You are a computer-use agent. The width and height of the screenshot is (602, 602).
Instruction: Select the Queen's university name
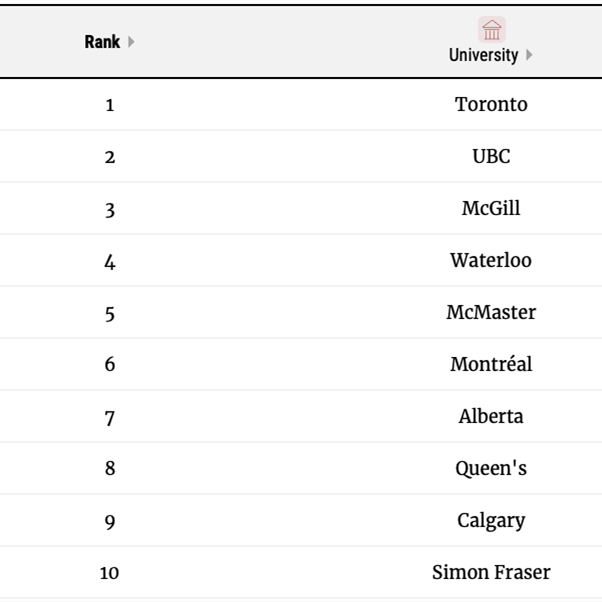pos(491,468)
